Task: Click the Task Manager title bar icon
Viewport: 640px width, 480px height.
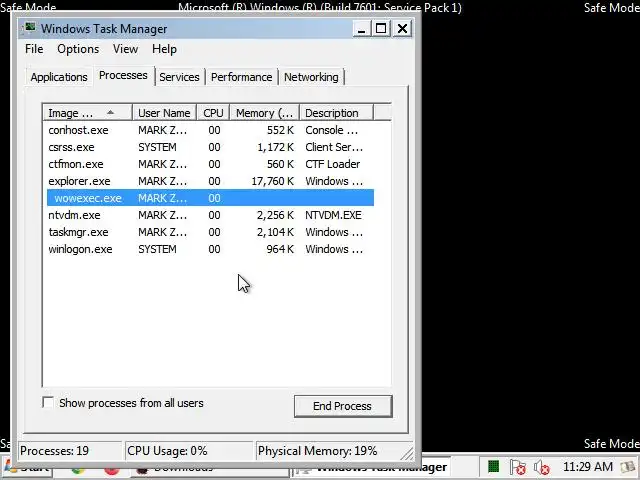Action: click(x=29, y=28)
